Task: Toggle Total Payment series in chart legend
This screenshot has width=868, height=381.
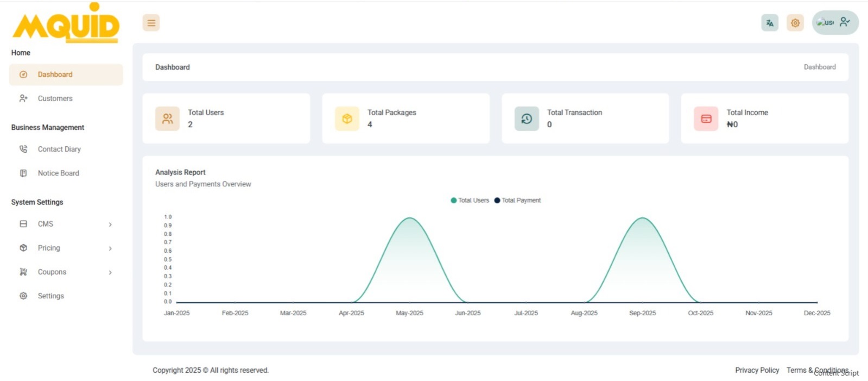Action: (x=517, y=201)
